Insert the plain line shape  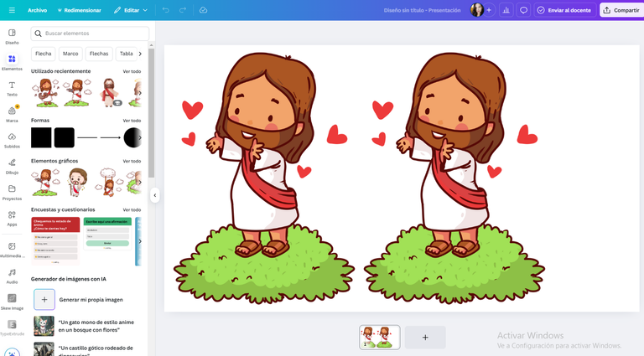pos(87,137)
